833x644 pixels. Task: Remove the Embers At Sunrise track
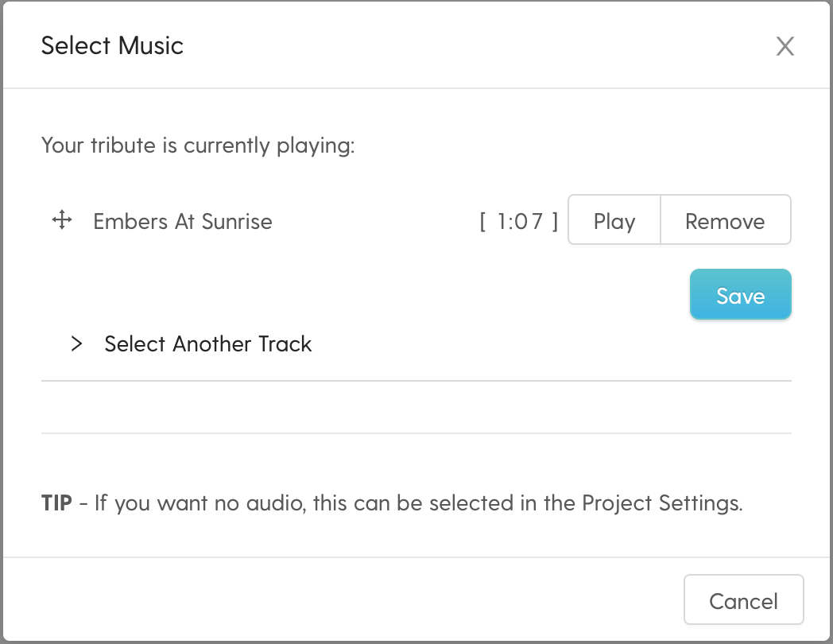pyautogui.click(x=725, y=220)
